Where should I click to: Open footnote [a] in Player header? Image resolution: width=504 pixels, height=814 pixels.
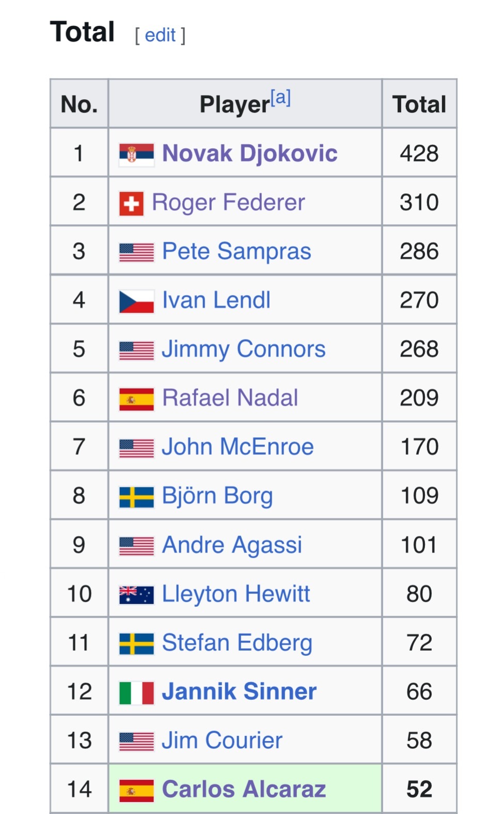point(280,97)
